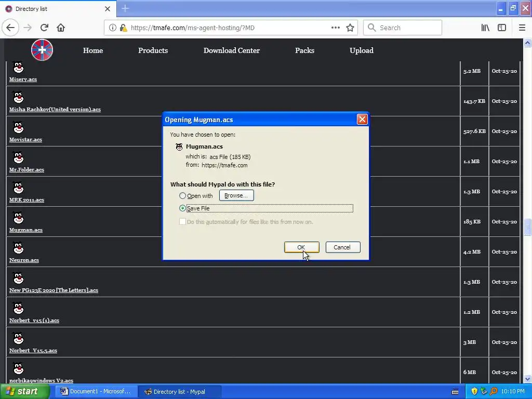532x399 pixels.
Task: Confirm download with OK button
Action: 302,247
